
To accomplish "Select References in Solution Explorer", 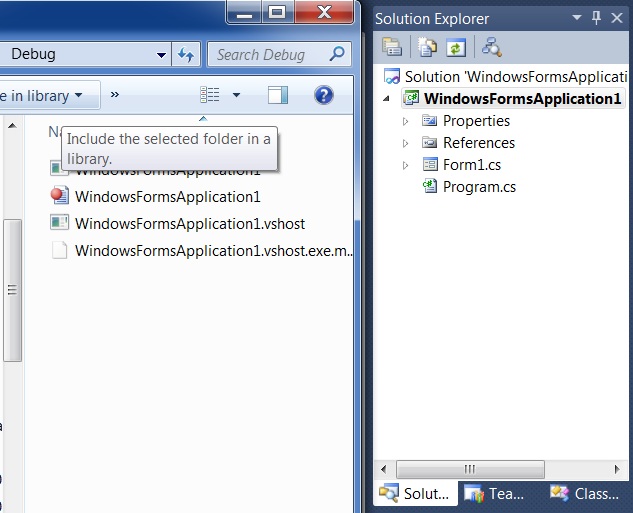I will tap(479, 142).
